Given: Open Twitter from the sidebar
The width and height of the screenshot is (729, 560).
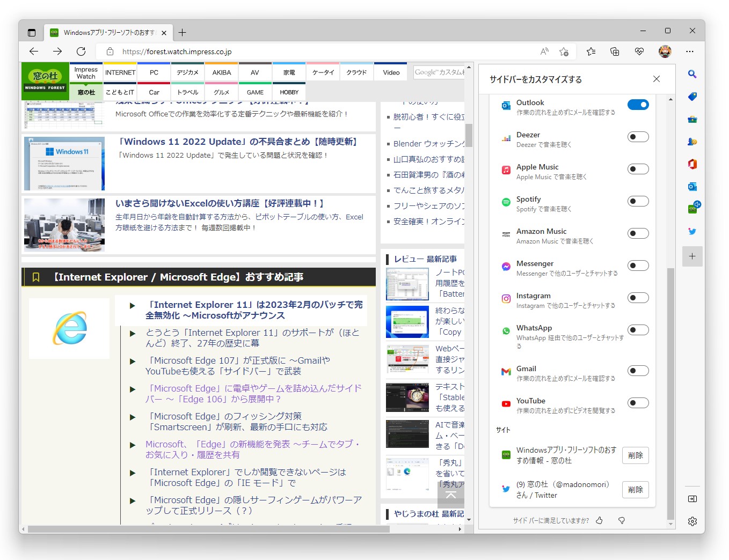Looking at the screenshot, I should [x=692, y=232].
